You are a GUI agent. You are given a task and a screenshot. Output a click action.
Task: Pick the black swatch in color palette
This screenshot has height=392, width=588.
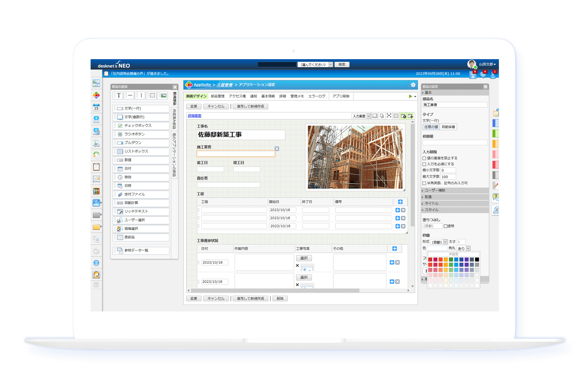477,259
